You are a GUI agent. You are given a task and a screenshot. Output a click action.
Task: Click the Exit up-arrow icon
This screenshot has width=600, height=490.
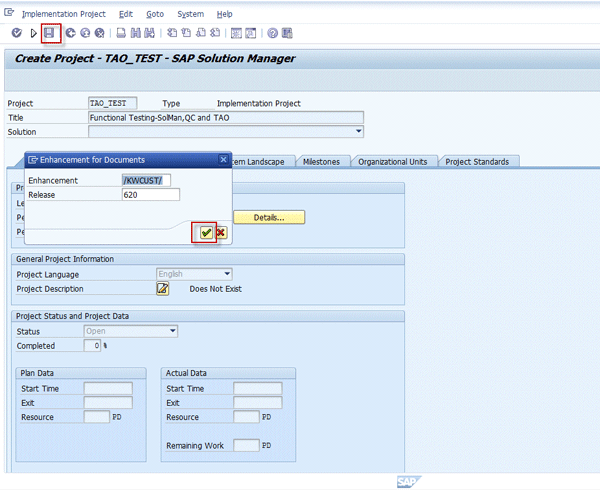coord(85,33)
